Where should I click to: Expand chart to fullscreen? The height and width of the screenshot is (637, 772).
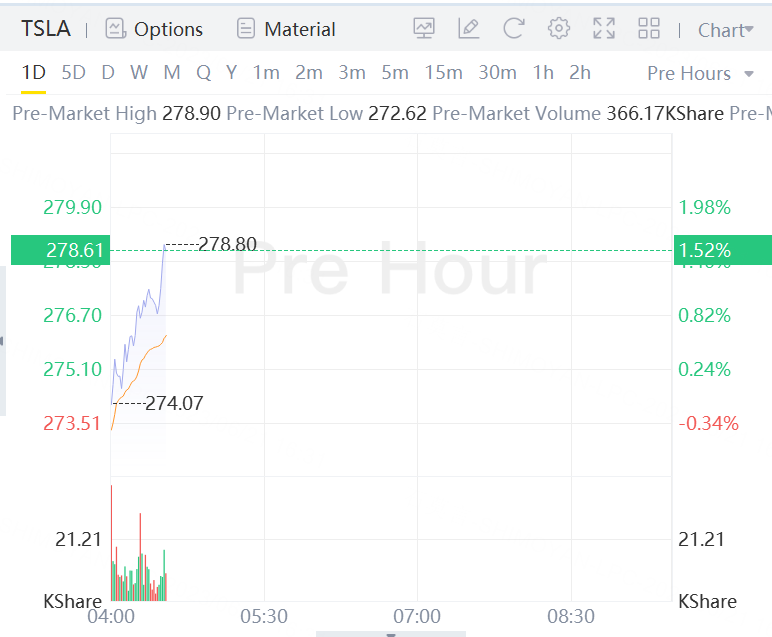coord(604,29)
